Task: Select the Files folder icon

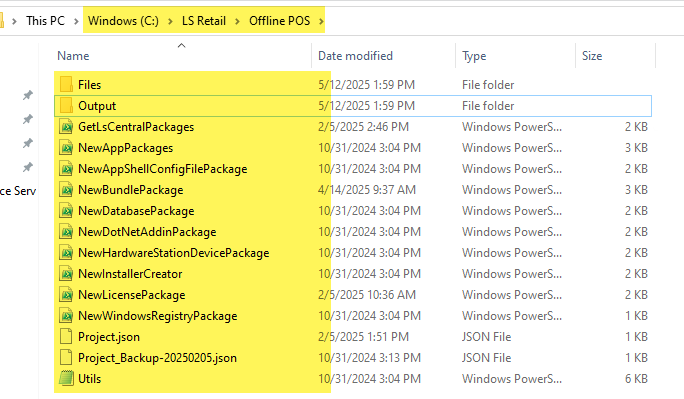Action: coord(66,85)
